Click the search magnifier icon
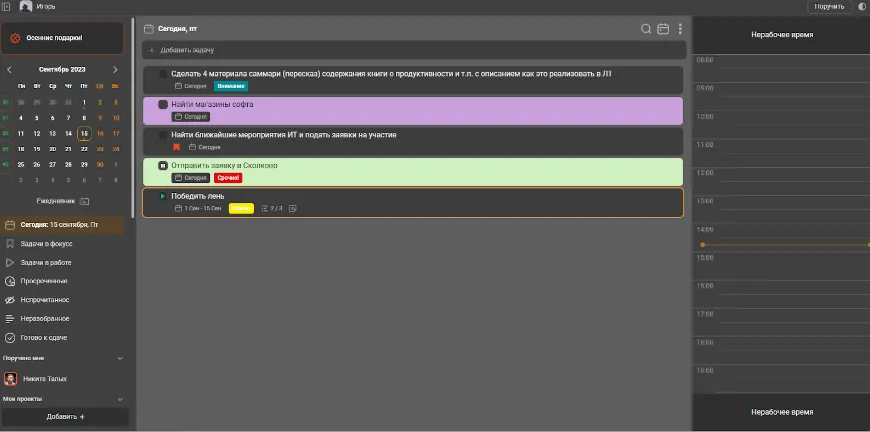The width and height of the screenshot is (870, 432). pyautogui.click(x=646, y=29)
